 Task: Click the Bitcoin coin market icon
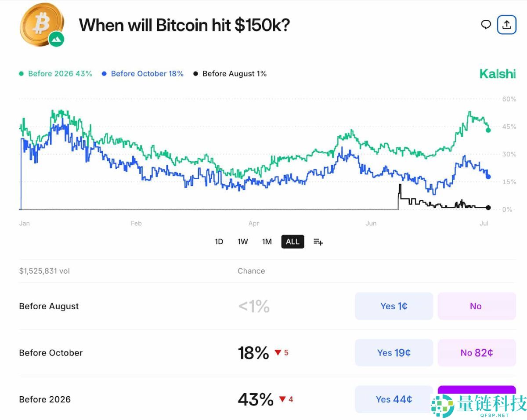[40, 23]
